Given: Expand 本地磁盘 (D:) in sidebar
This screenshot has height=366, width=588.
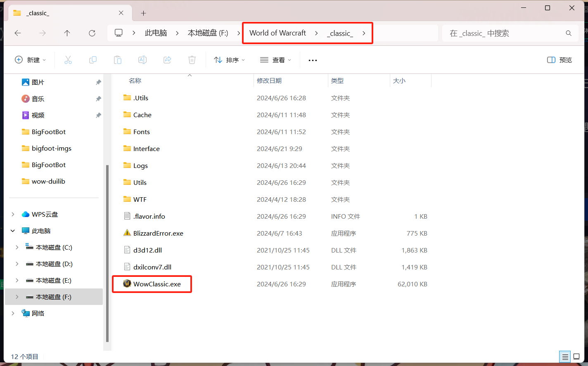Looking at the screenshot, I should point(17,264).
